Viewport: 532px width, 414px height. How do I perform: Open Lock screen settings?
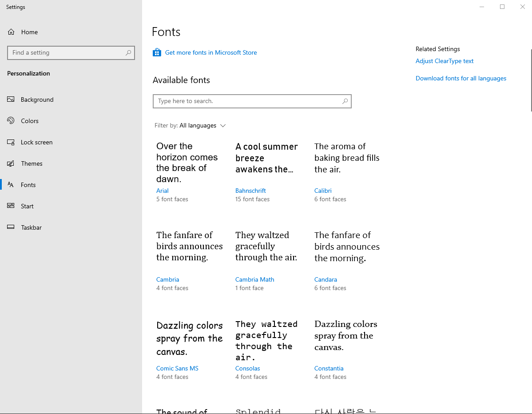tap(37, 142)
